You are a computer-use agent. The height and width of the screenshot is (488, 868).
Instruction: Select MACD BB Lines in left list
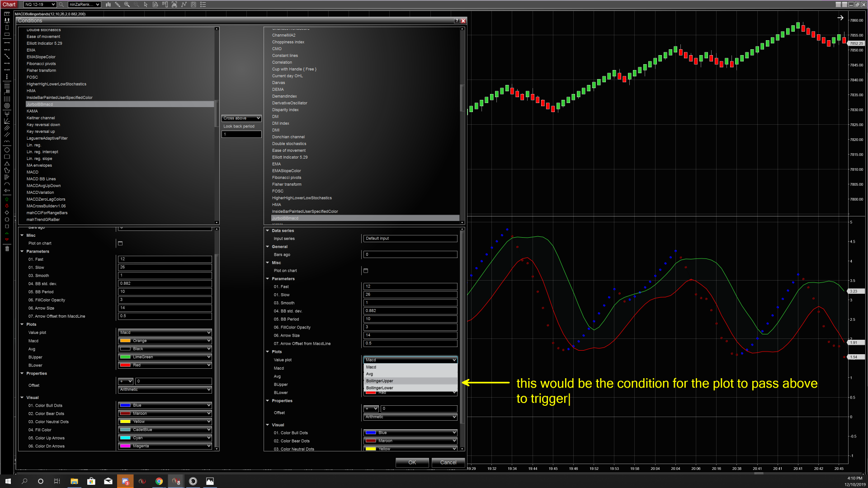pyautogui.click(x=41, y=179)
